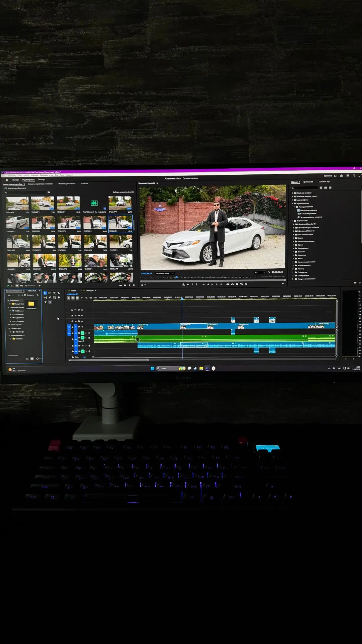The width and height of the screenshot is (362, 644).
Task: Pick the Razor tool in the toolbox
Action: pyautogui.click(x=59, y=293)
